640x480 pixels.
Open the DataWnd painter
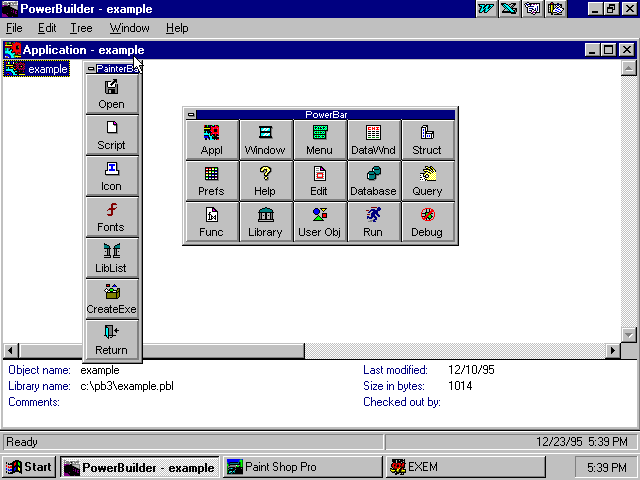(373, 140)
